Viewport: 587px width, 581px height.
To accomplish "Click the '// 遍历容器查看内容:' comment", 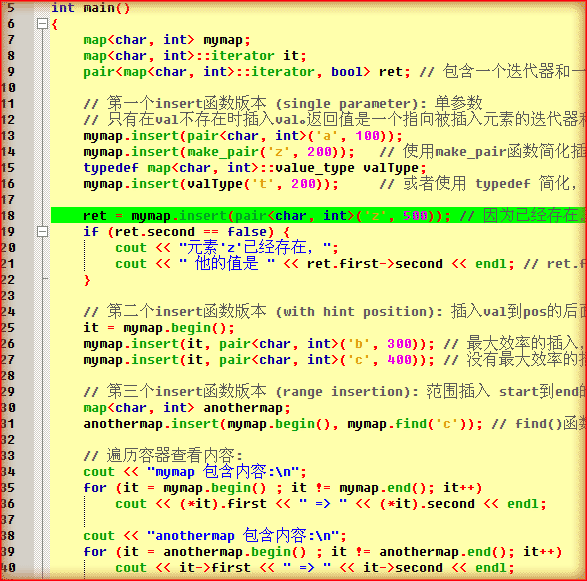I will point(163,456).
